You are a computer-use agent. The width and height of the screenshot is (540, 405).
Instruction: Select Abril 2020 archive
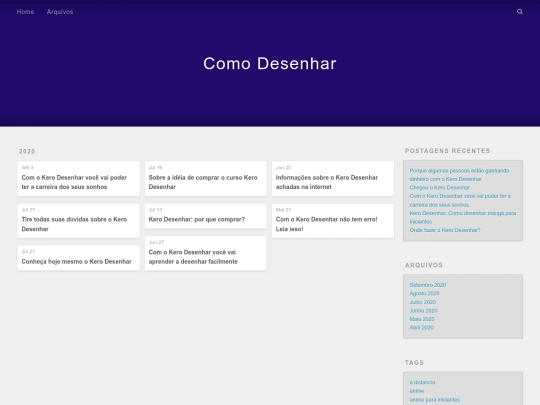pyautogui.click(x=422, y=328)
